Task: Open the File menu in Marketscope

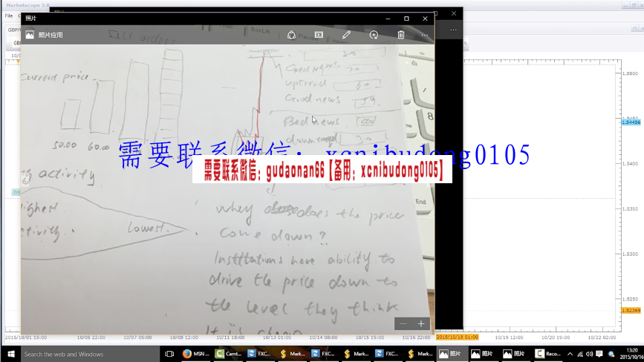Action: pos(9,16)
